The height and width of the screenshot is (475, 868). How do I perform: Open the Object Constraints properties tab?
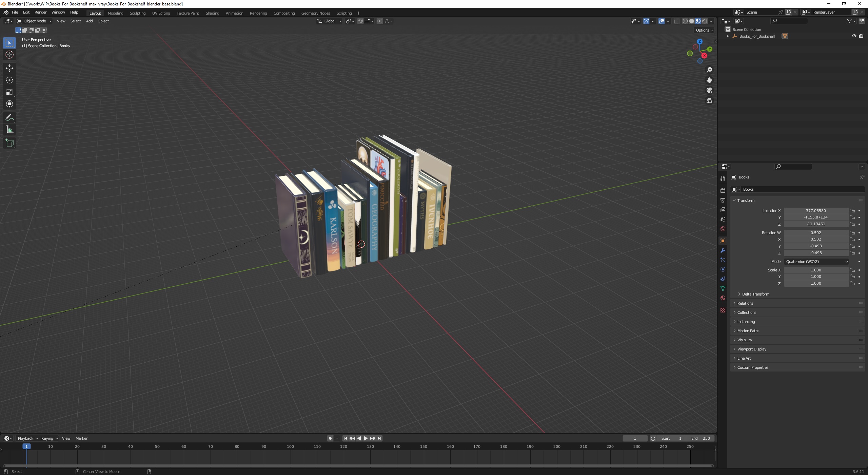[723, 279]
